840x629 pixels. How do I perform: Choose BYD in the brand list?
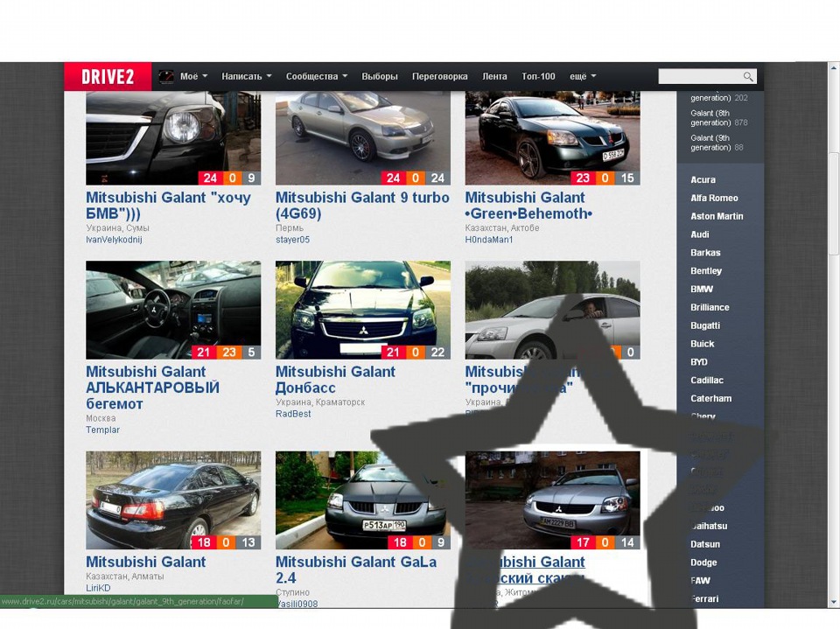[x=699, y=362]
